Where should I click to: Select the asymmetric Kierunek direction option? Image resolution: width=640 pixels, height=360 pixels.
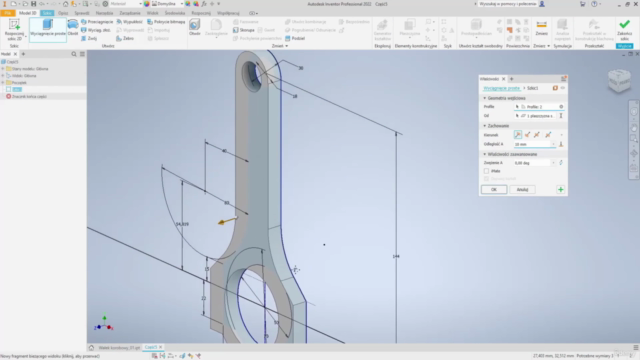pos(548,135)
